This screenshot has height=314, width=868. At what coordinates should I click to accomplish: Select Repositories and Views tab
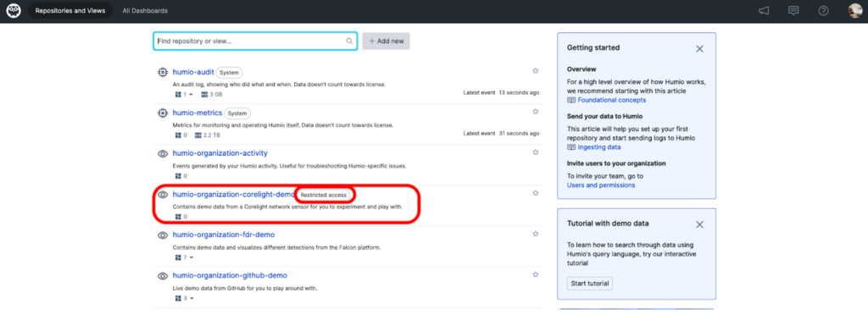click(70, 10)
